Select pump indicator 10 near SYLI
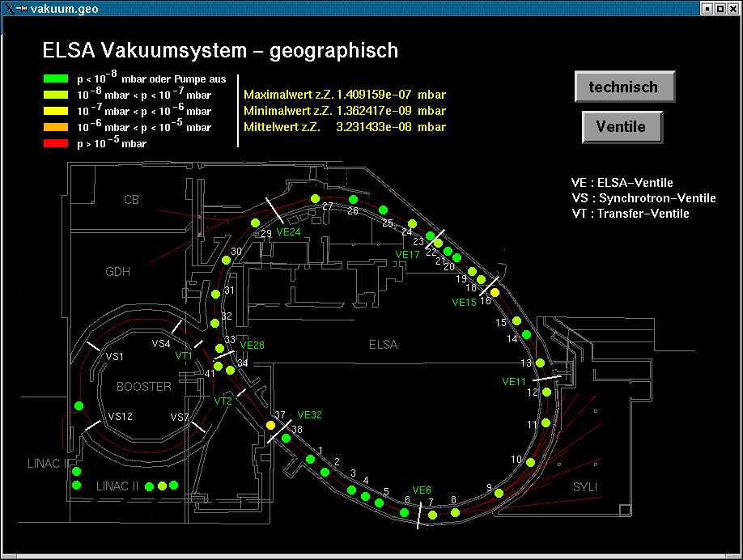The image size is (743, 560). [530, 462]
